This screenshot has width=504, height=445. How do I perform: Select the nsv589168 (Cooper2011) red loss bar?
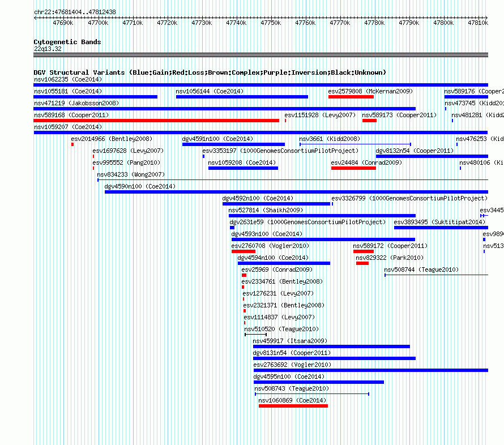[156, 121]
